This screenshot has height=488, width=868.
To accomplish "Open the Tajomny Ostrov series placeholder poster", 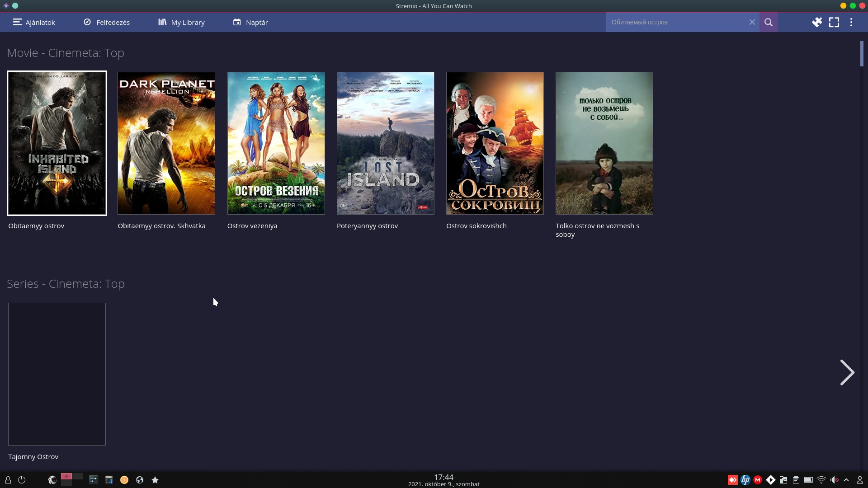I will (x=57, y=374).
